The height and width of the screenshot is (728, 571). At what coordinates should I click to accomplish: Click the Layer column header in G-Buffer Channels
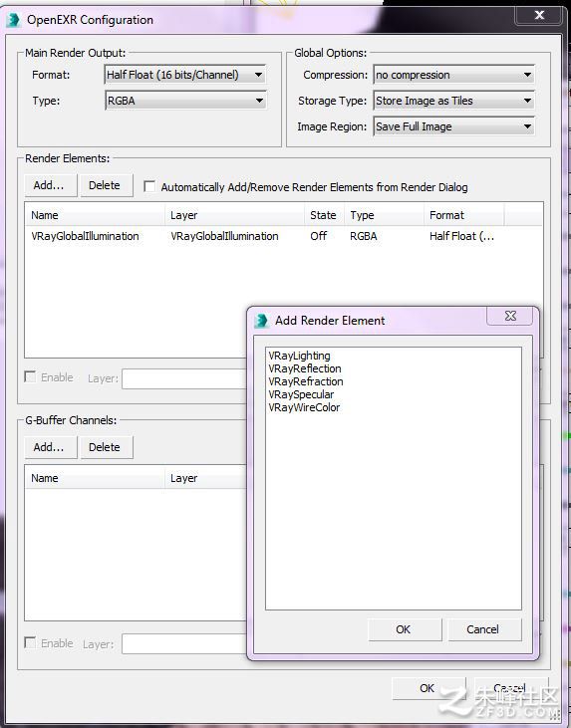(205, 478)
